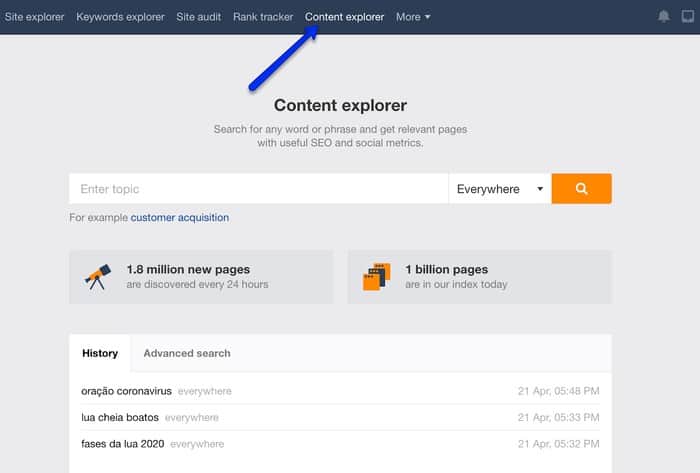Switch to the History tab
The image size is (700, 473).
tap(100, 353)
